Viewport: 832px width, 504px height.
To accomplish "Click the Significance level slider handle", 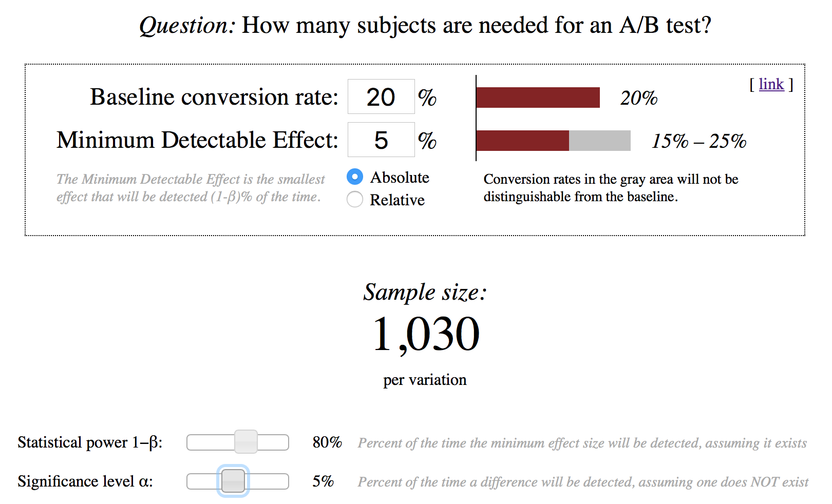I will click(x=233, y=481).
